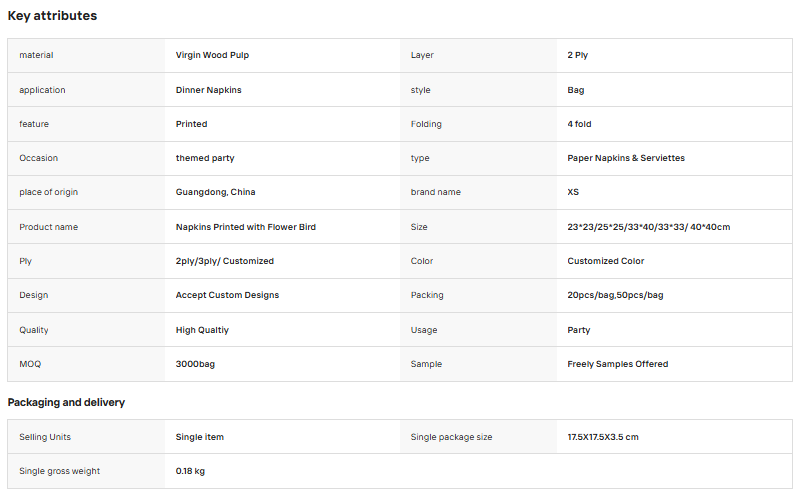This screenshot has width=798, height=497.
Task: Select the XS brand name value
Action: [x=573, y=192]
